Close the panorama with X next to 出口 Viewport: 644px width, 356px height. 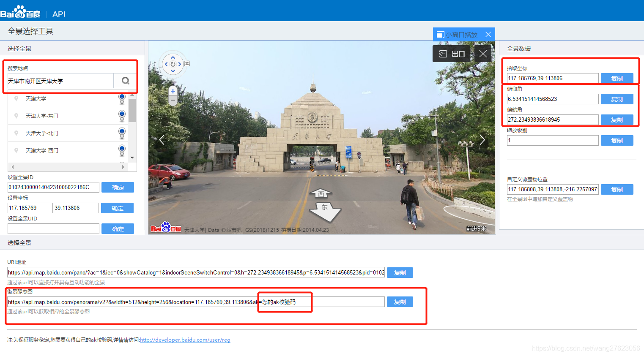tap(483, 54)
